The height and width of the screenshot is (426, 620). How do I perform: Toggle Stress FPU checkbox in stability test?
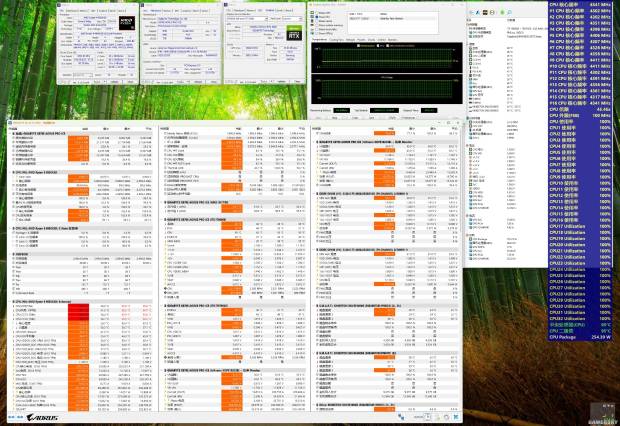click(317, 17)
